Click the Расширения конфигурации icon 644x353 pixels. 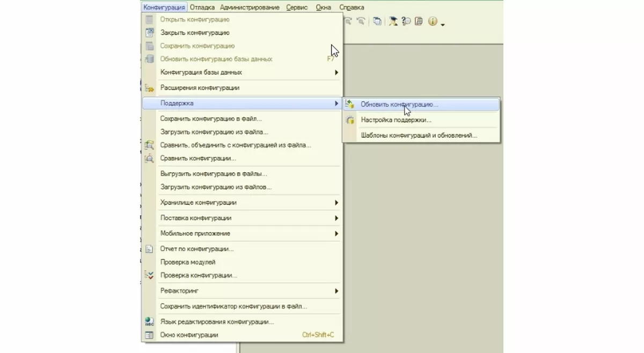click(x=150, y=88)
